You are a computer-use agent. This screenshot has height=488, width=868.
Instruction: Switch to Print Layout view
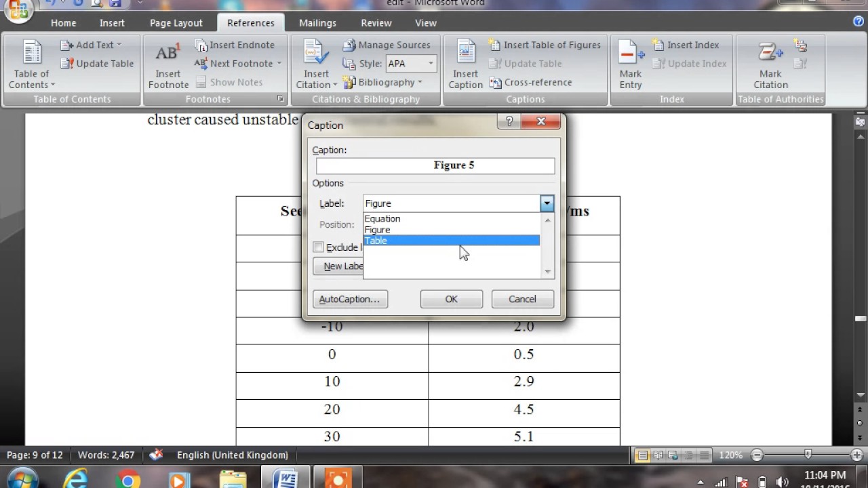[x=642, y=455]
